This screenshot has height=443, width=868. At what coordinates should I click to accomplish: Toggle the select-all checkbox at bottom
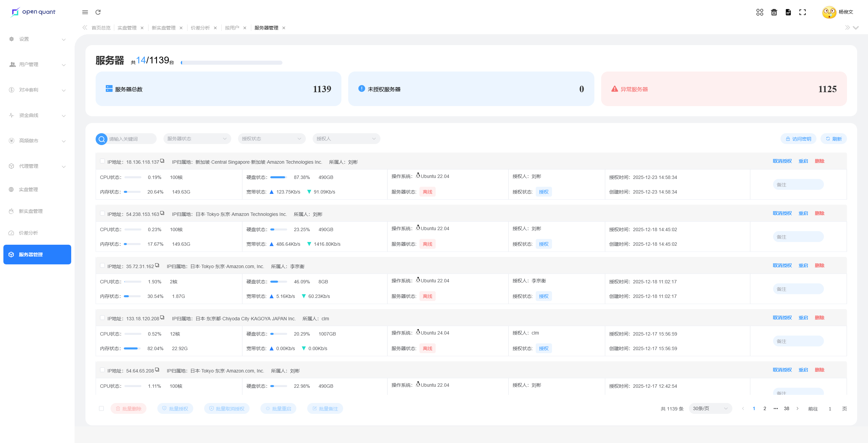point(101,408)
